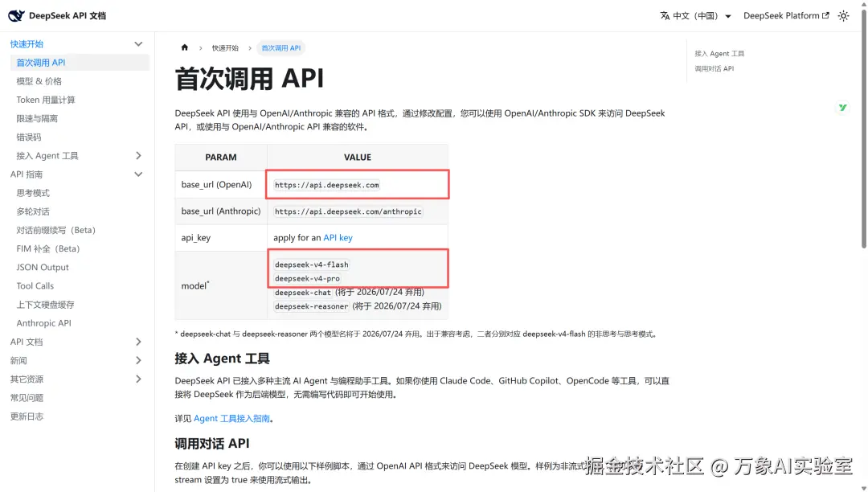Open the DeepSeek Platform external link

(786, 16)
